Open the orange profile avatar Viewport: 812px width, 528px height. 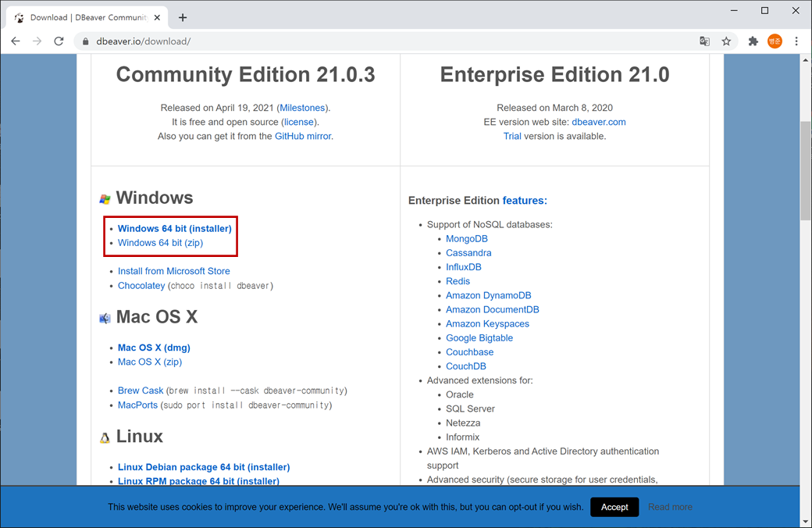pos(775,41)
